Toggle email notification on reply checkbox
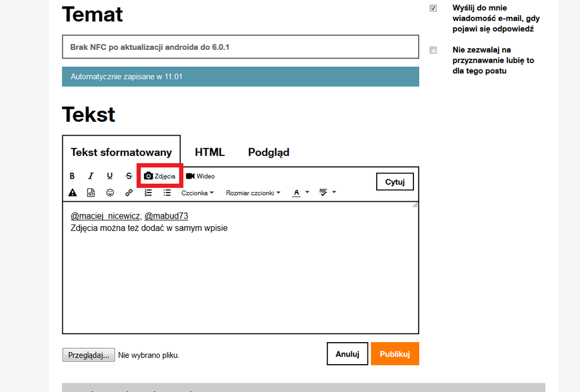The width and height of the screenshot is (580, 392). [x=433, y=8]
